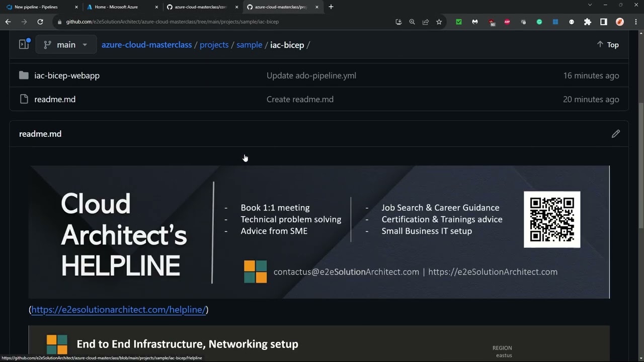644x362 pixels.
Task: Click the 20 minutes ago timestamp
Action: pos(591,99)
